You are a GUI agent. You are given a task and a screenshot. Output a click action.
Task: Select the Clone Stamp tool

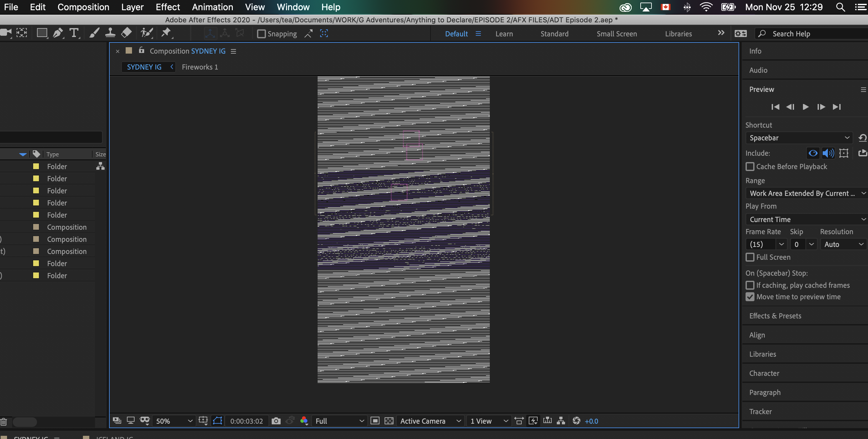click(x=110, y=33)
